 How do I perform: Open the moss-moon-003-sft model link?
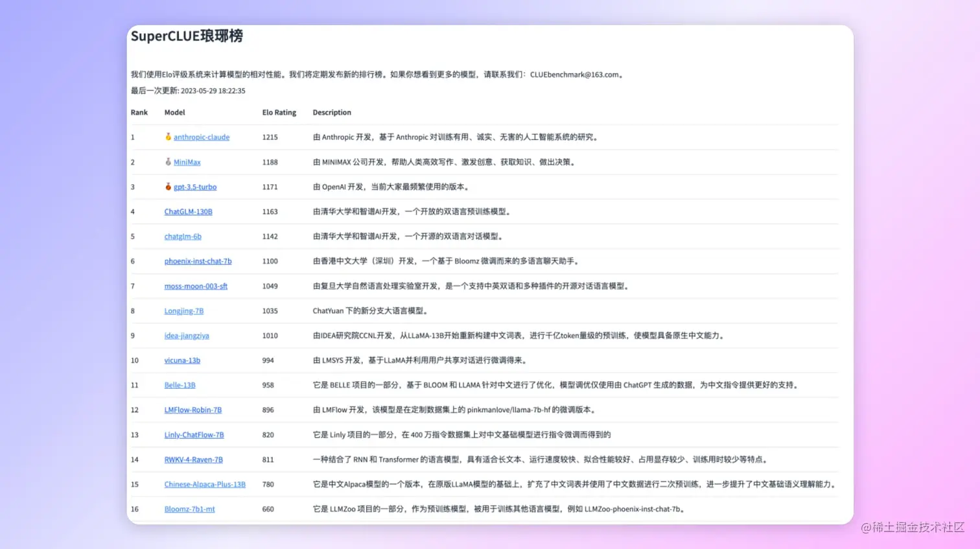(196, 286)
